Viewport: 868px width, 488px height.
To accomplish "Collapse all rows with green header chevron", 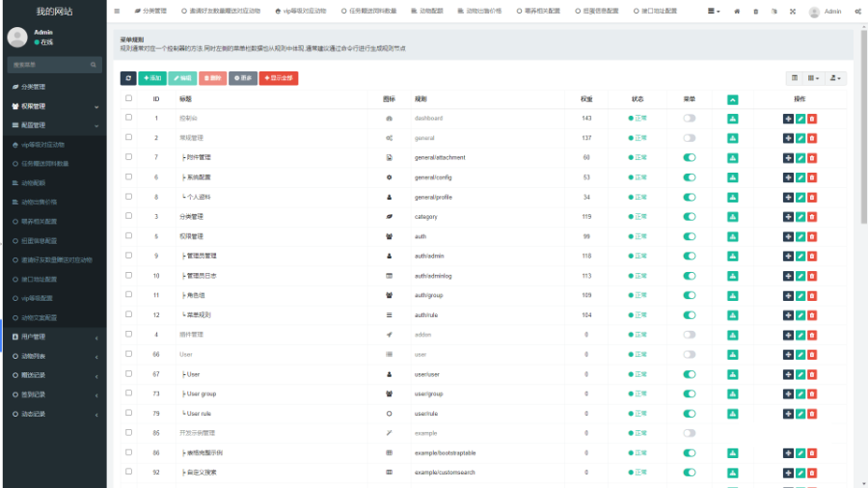I will click(732, 98).
